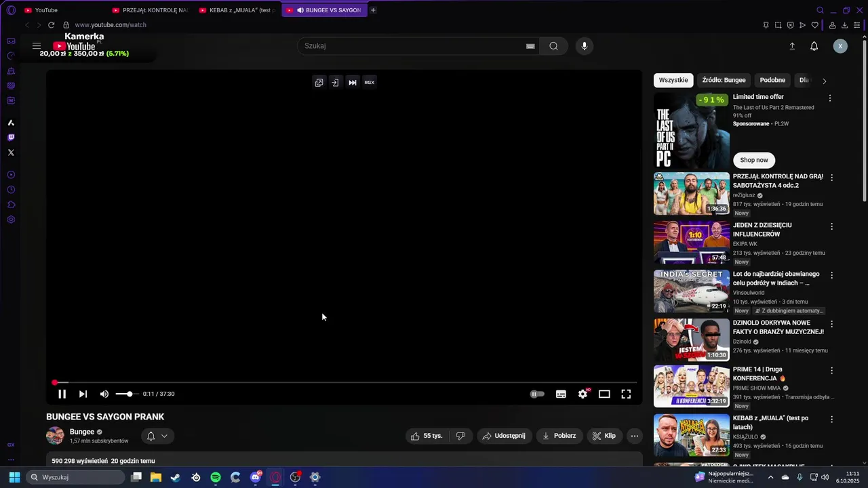The width and height of the screenshot is (868, 488).
Task: Open options for PRZEJĄŁ KONTROLĘ video
Action: [x=832, y=178]
